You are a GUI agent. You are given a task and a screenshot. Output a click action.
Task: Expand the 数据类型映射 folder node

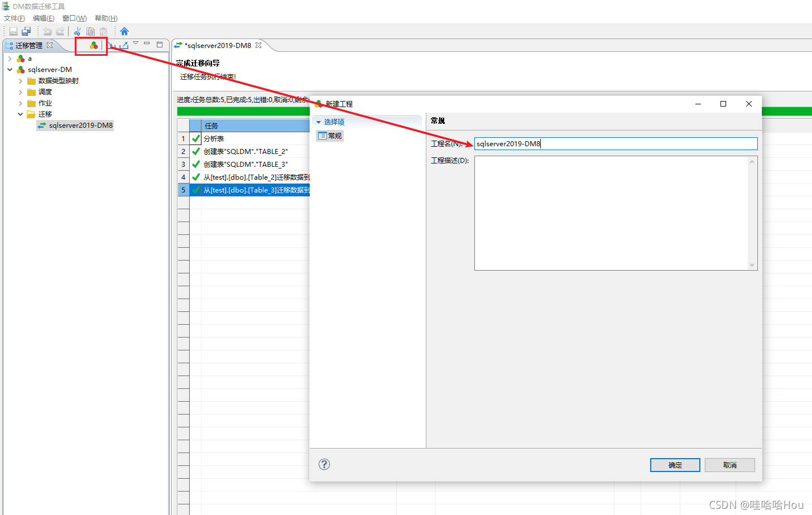point(20,81)
